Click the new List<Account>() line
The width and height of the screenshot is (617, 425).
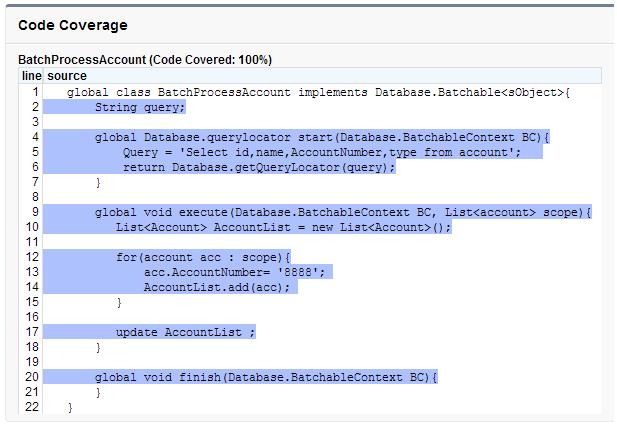(x=283, y=227)
